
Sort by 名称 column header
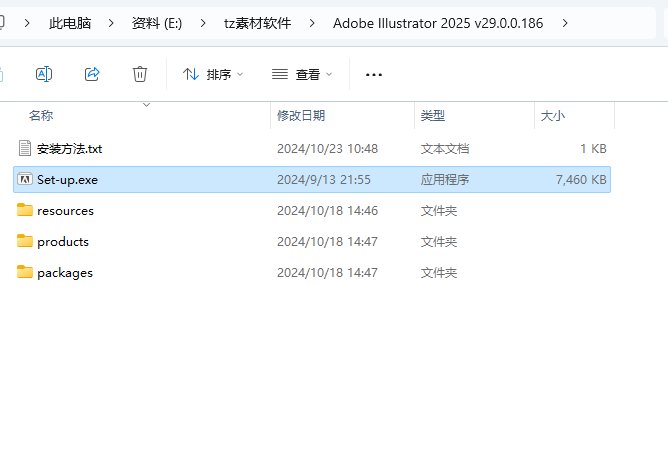click(x=41, y=115)
